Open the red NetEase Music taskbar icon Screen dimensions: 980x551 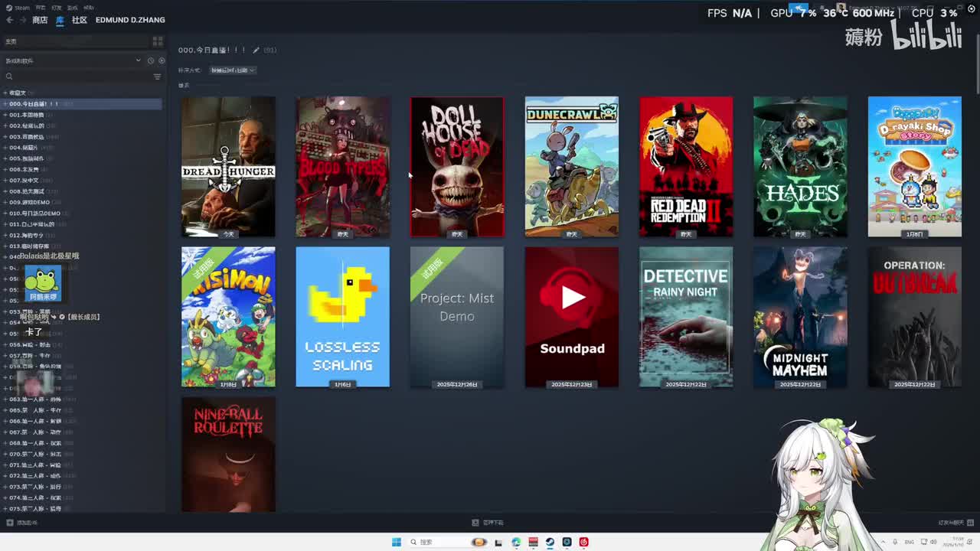point(583,542)
